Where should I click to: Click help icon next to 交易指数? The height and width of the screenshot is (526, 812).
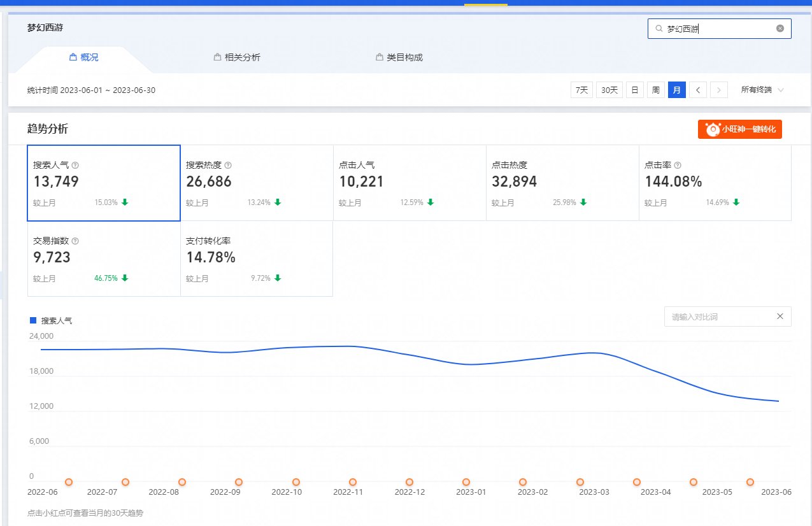click(x=76, y=241)
